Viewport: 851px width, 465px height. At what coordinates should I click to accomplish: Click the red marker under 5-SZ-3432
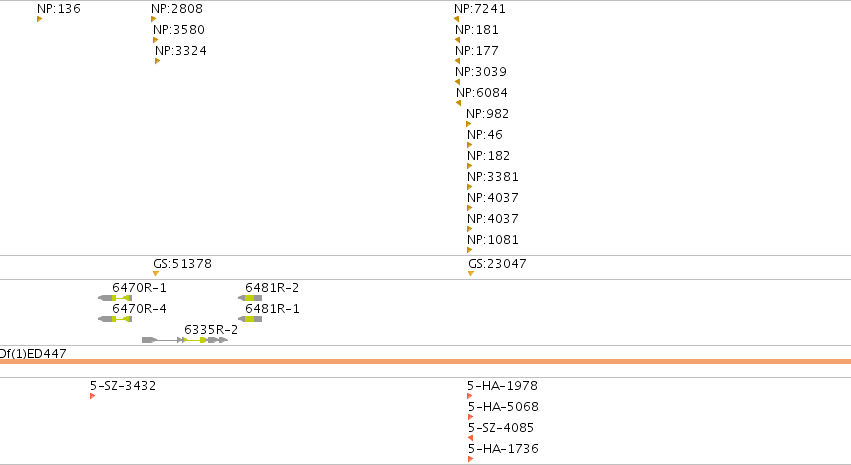pyautogui.click(x=92, y=396)
